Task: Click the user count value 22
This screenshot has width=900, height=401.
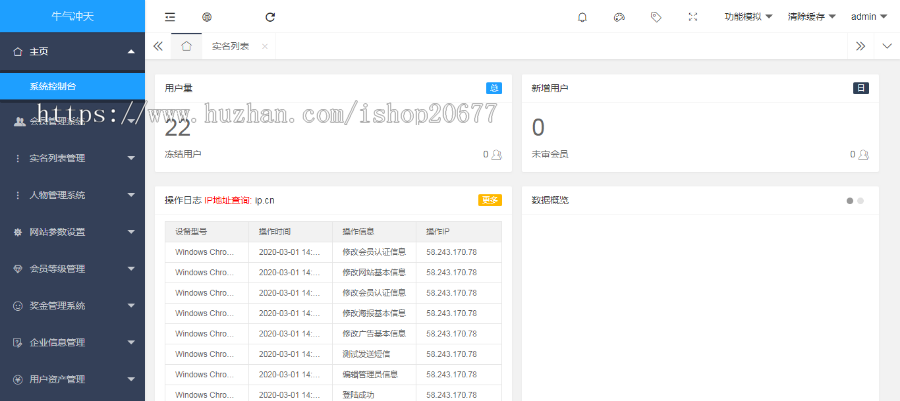Action: (x=177, y=129)
